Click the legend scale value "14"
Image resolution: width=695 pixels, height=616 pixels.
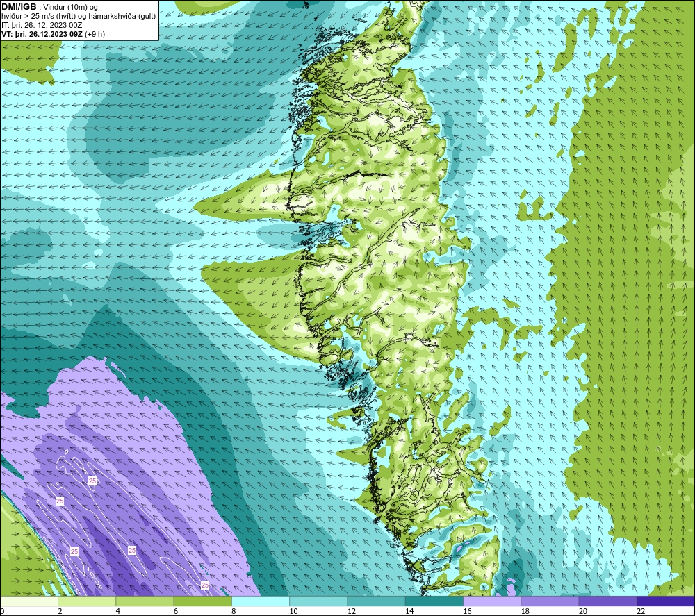(409, 612)
